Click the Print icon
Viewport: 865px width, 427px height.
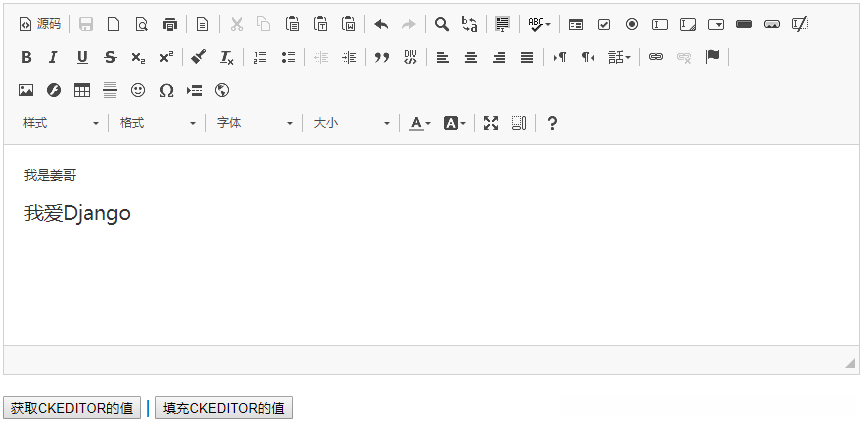point(170,24)
